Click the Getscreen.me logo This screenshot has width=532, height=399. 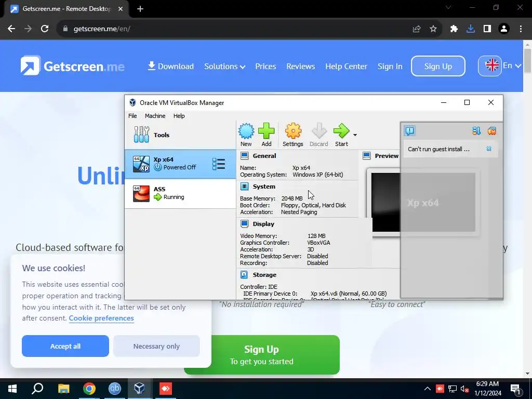coord(72,65)
